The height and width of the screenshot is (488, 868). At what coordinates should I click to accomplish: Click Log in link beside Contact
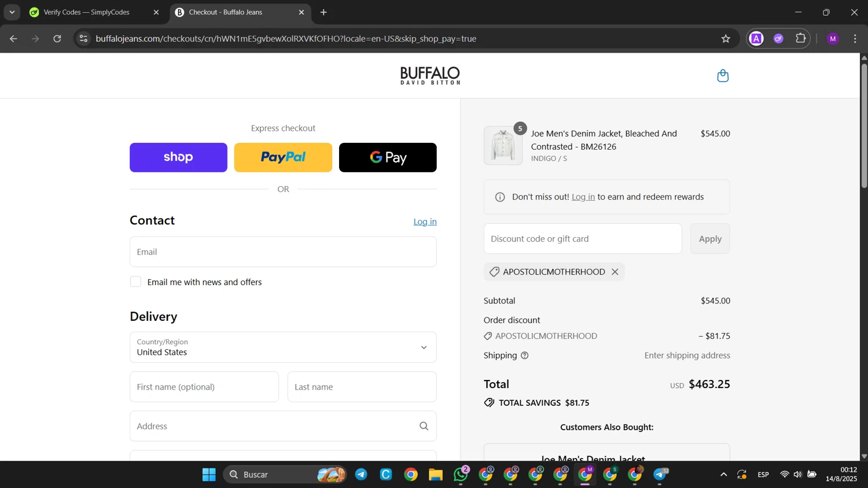[x=425, y=222]
